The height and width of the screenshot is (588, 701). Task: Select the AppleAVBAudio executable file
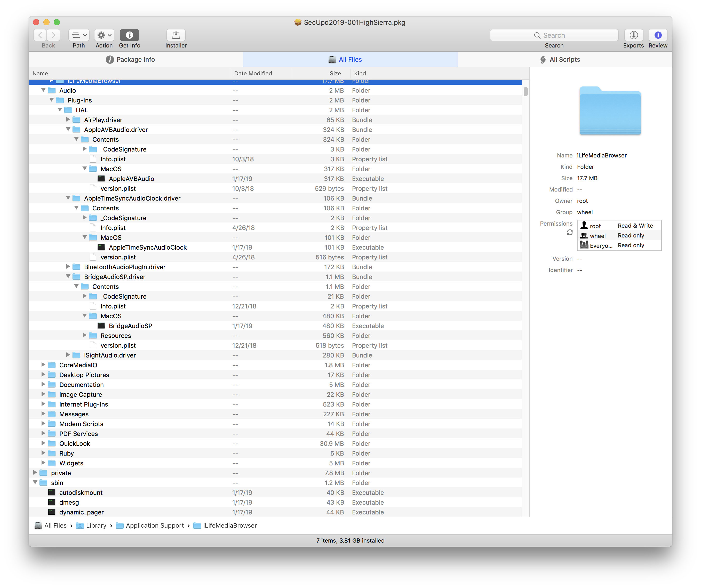click(x=131, y=179)
